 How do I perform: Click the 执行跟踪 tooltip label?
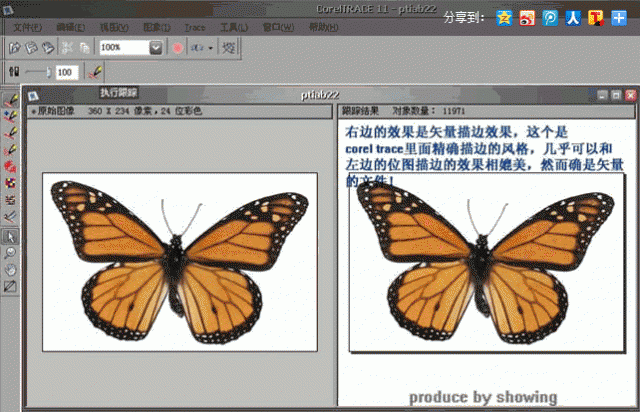tap(117, 93)
